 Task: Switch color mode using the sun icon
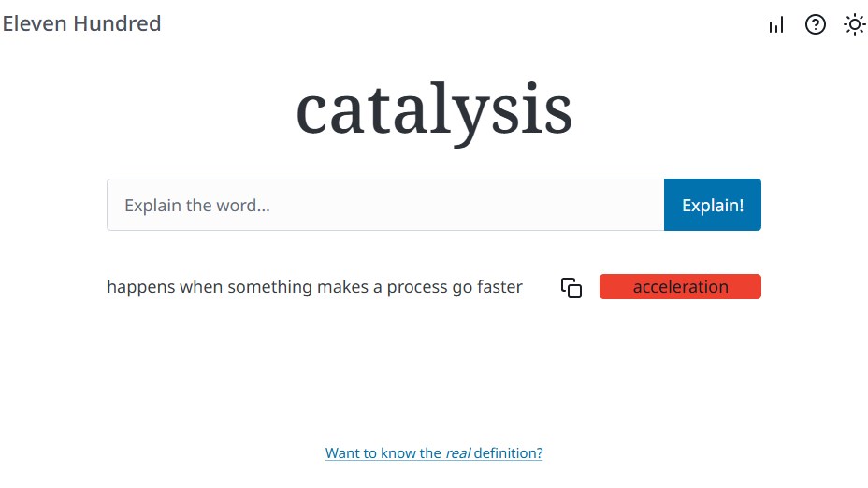[x=855, y=25]
